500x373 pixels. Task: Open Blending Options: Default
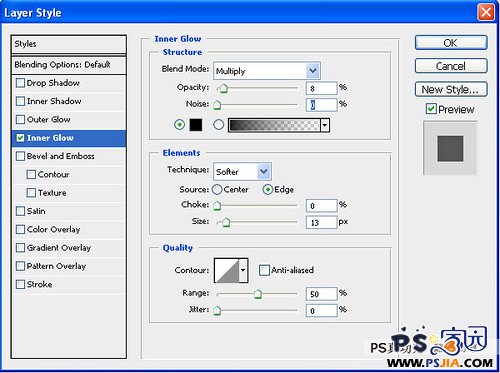(69, 65)
